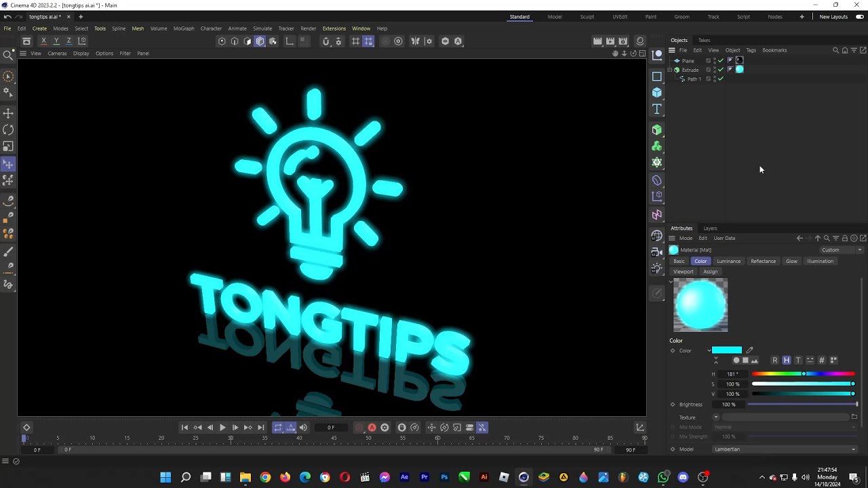This screenshot has height=488, width=868.
Task: Open the Glow material channel
Action: pos(791,261)
